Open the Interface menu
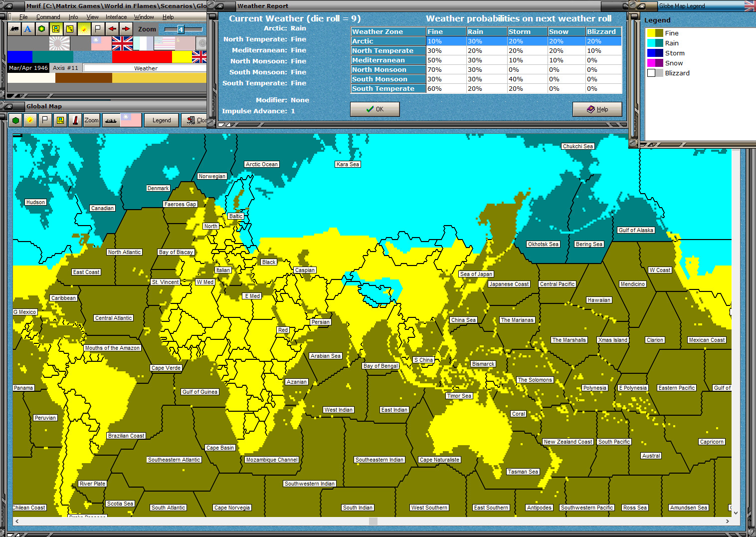The height and width of the screenshot is (537, 756). point(116,17)
